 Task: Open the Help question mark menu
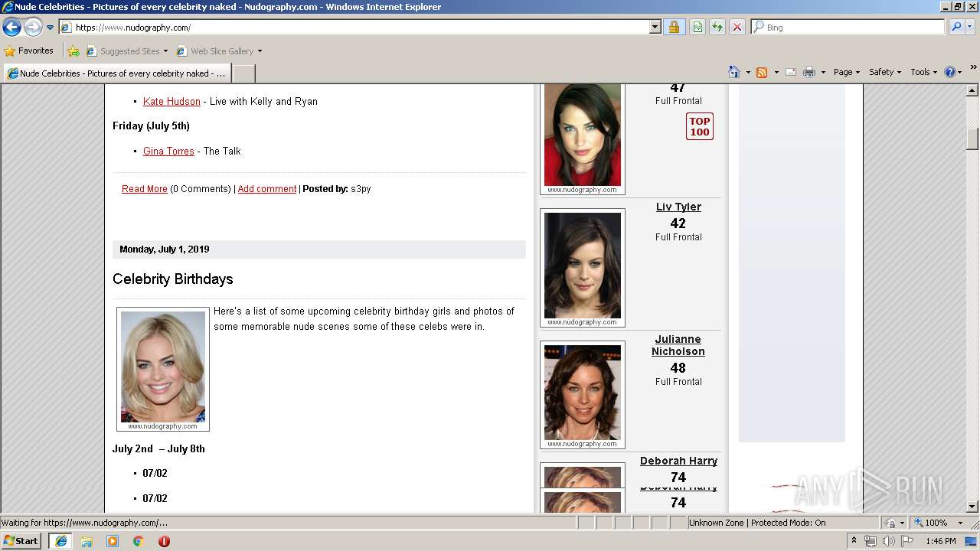[x=952, y=72]
